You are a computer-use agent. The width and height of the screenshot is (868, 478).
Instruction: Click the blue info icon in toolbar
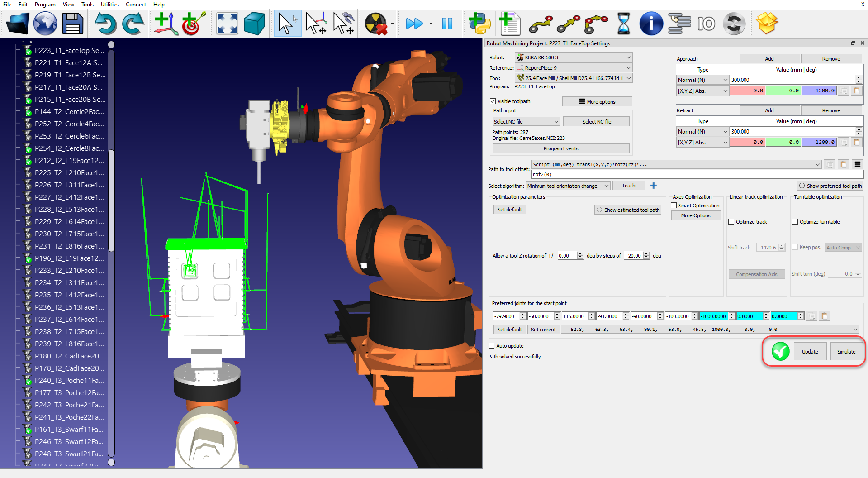click(651, 24)
